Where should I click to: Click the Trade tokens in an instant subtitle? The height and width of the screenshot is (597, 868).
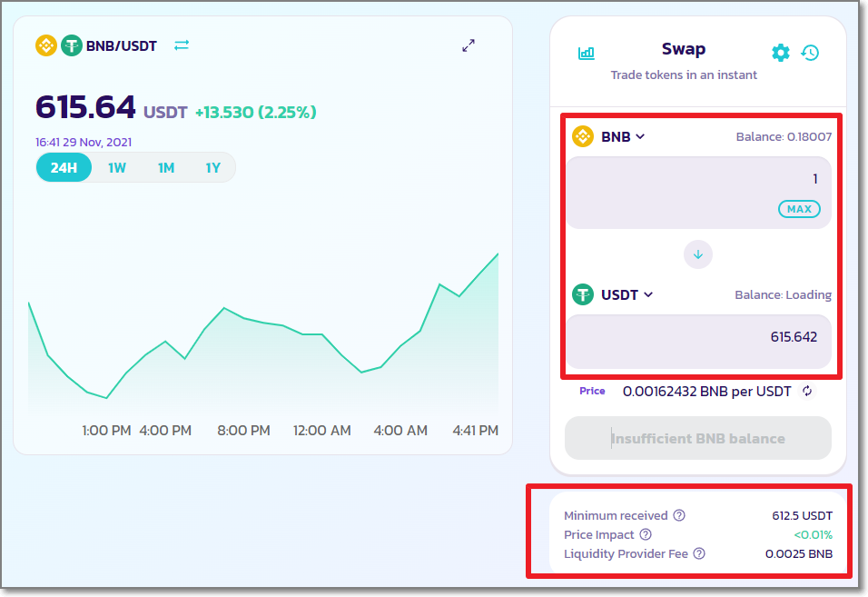(684, 75)
